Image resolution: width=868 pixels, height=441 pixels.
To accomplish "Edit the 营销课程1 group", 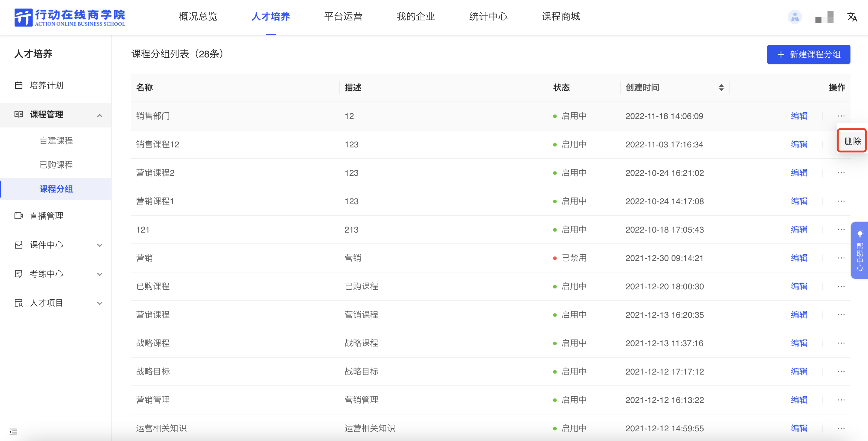I will tap(799, 201).
